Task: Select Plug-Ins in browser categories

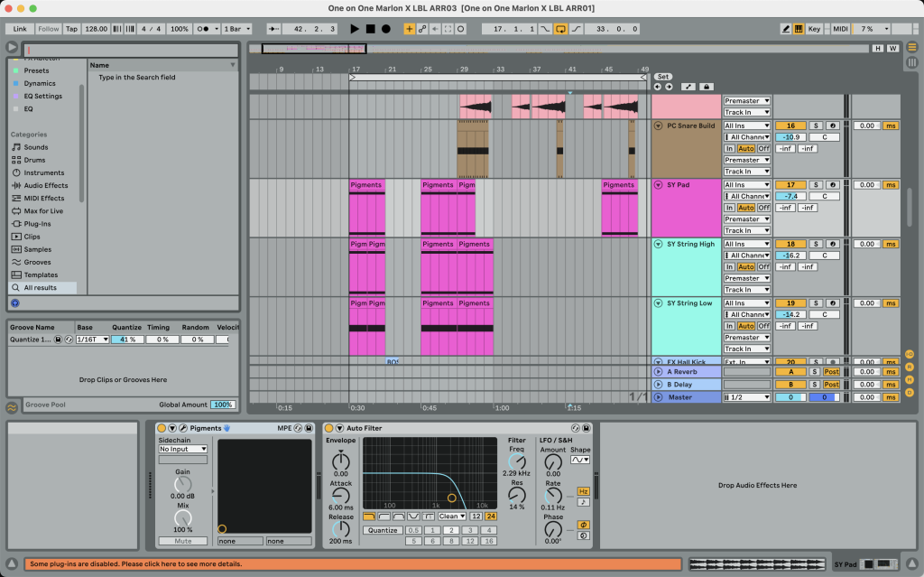Action: point(38,224)
